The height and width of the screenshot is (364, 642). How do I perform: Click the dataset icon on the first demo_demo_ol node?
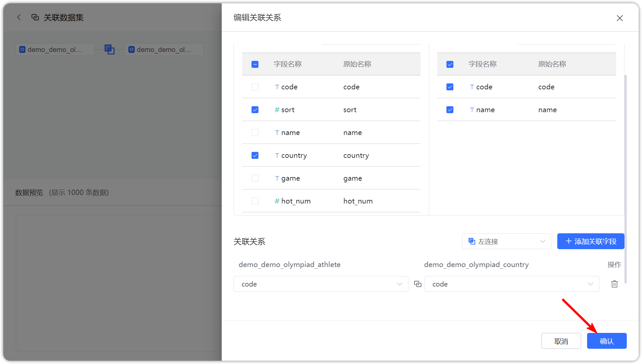pos(22,49)
